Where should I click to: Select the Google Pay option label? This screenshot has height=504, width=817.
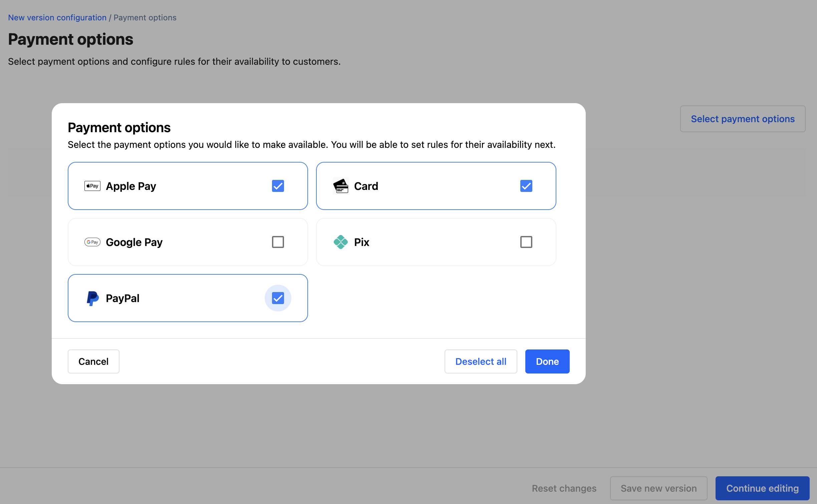[134, 242]
